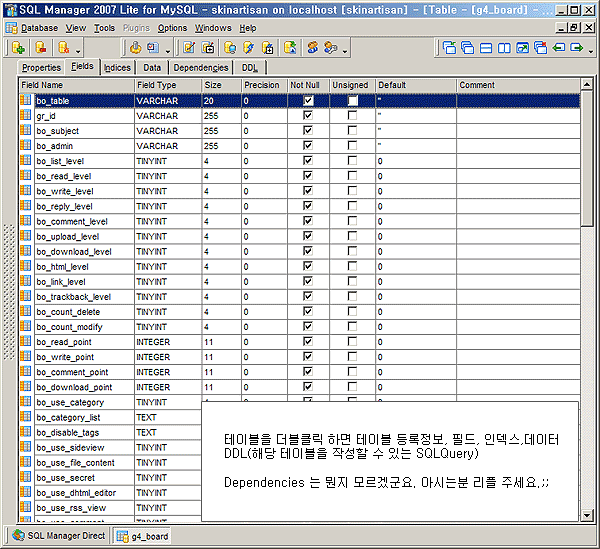Click the database icon with small document

point(267,48)
